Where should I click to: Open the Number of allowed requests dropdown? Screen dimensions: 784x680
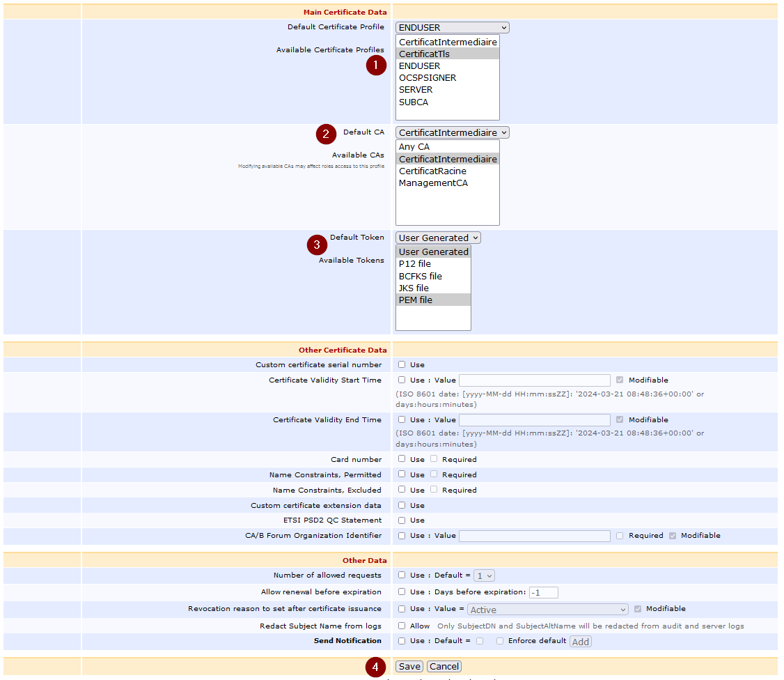(484, 575)
